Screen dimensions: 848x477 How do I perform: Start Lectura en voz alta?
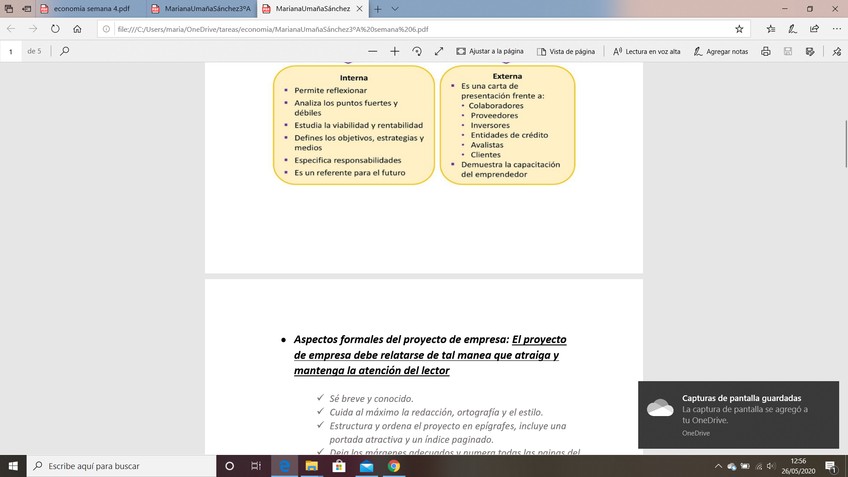click(646, 51)
